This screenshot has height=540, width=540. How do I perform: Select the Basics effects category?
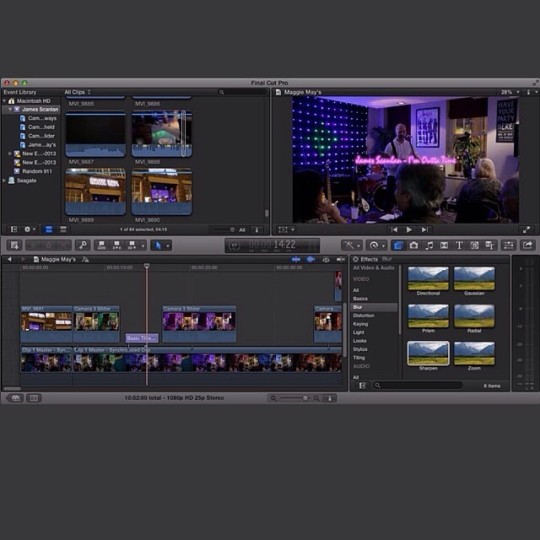coord(360,299)
